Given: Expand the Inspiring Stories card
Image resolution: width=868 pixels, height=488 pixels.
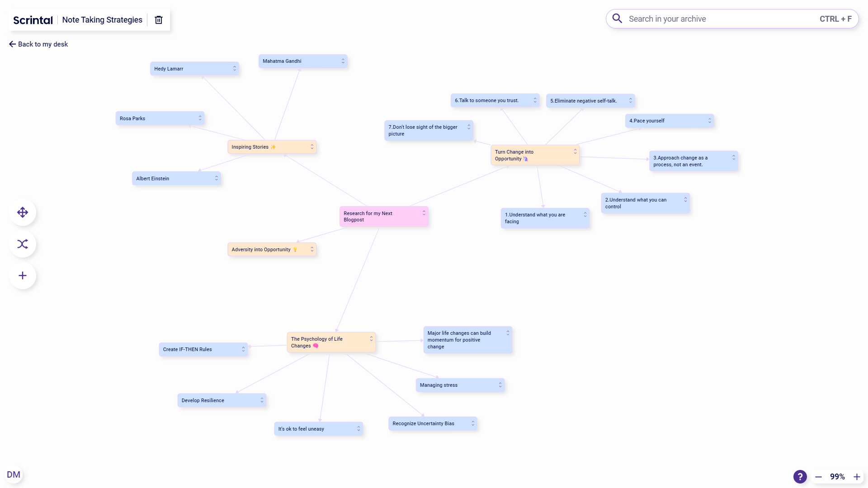Looking at the screenshot, I should point(312,147).
